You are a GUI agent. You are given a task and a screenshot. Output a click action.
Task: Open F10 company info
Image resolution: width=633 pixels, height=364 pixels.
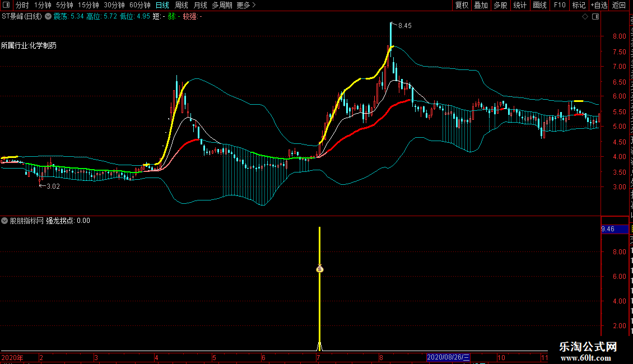[x=559, y=5]
